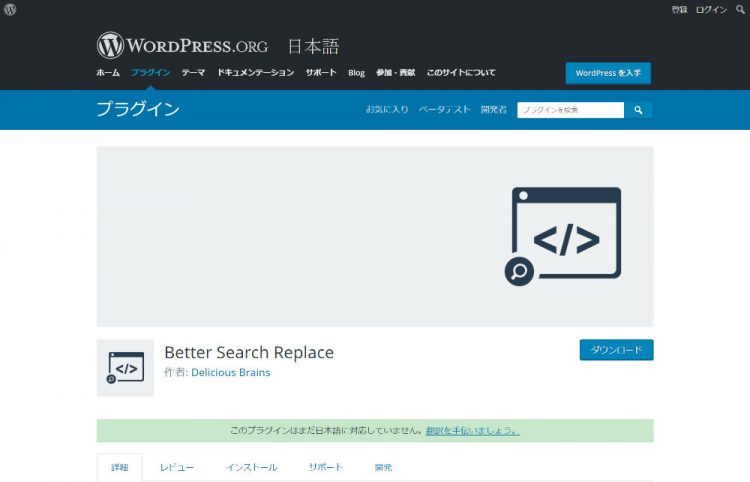Open the ドキュメンテーション menu item

(255, 73)
